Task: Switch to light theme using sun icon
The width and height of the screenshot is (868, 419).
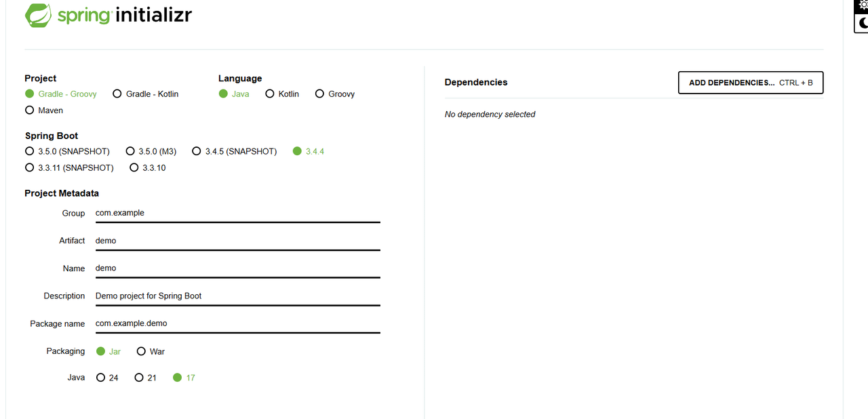Action: 863,5
